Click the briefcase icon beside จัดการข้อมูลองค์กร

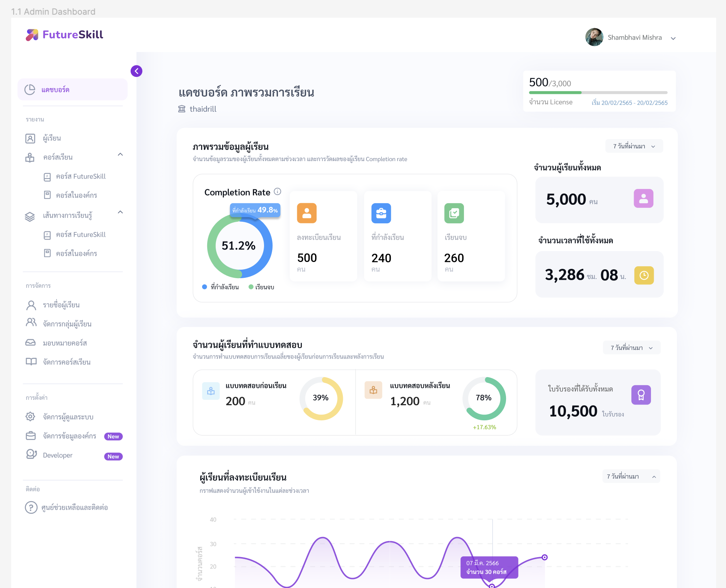(31, 436)
